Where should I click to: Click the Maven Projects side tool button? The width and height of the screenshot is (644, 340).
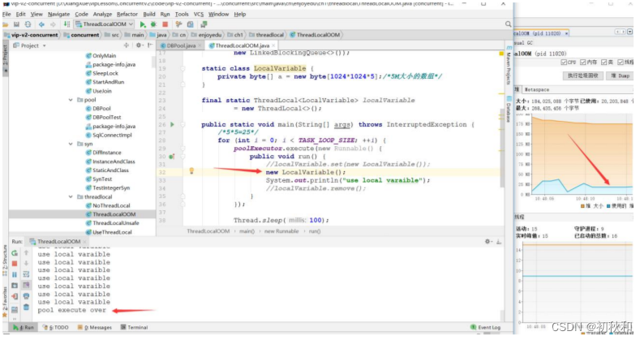pyautogui.click(x=509, y=66)
